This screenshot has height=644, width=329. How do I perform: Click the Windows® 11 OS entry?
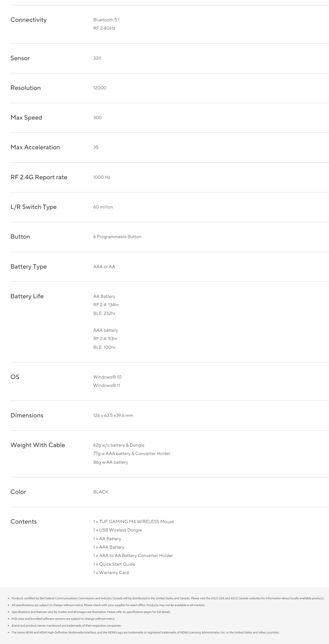pyautogui.click(x=107, y=385)
